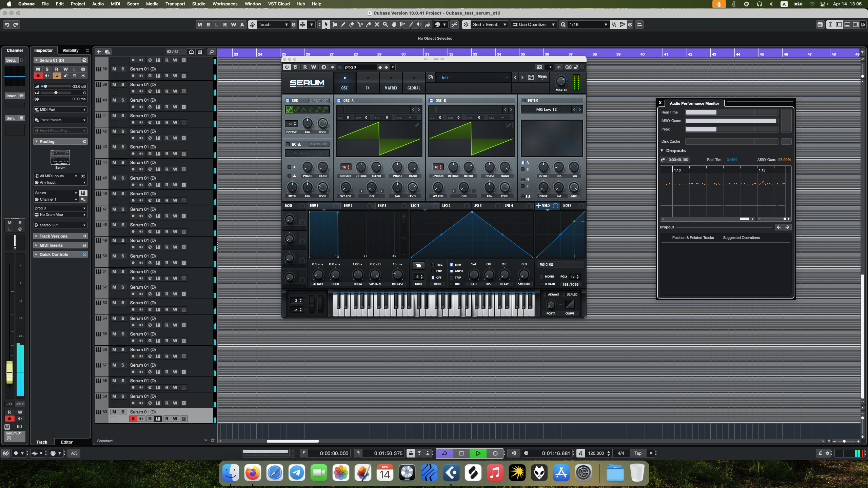Open All MIDI Inputs routing dropdown
The width and height of the screenshot is (868, 488).
[x=56, y=176]
